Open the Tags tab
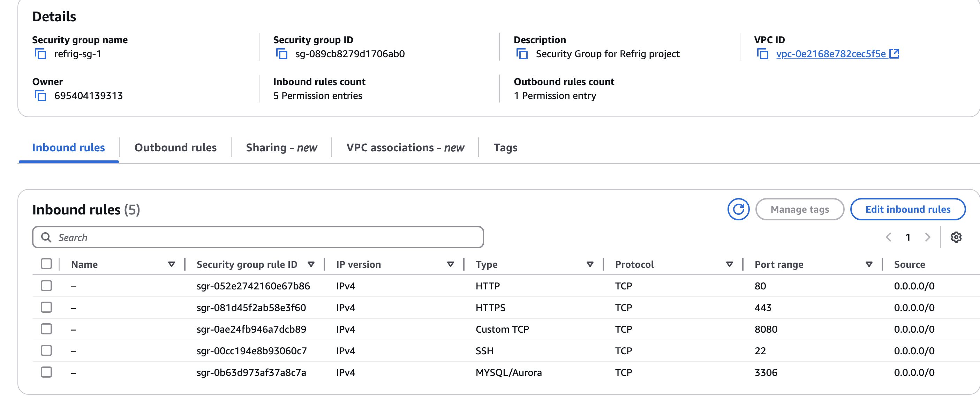The image size is (980, 401). pyautogui.click(x=505, y=147)
